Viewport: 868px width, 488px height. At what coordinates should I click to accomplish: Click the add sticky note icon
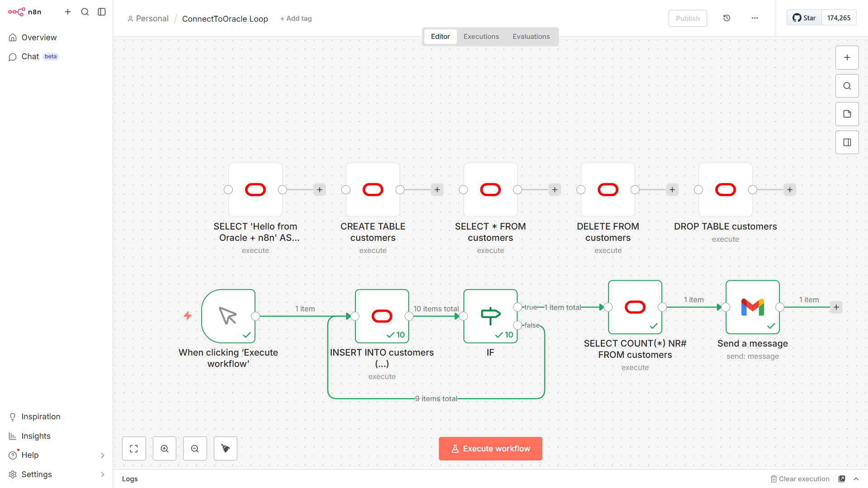847,114
